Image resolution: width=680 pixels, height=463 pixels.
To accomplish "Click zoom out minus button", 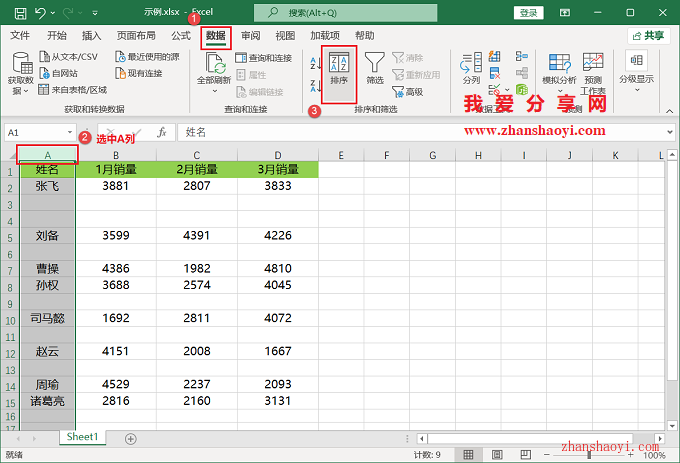I will point(547,454).
